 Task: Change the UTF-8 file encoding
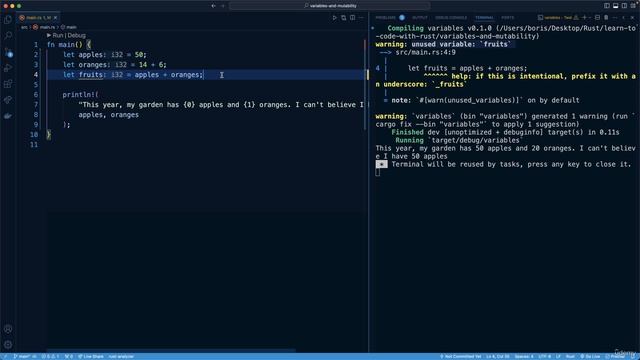pos(544,356)
